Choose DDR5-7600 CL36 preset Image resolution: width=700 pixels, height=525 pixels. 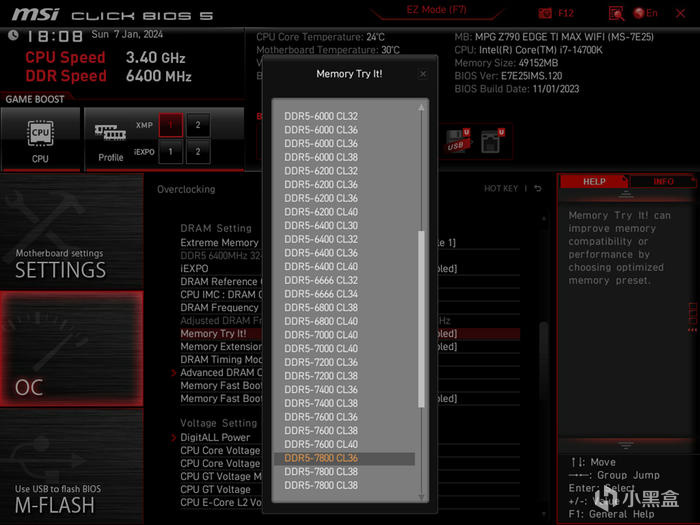321,417
